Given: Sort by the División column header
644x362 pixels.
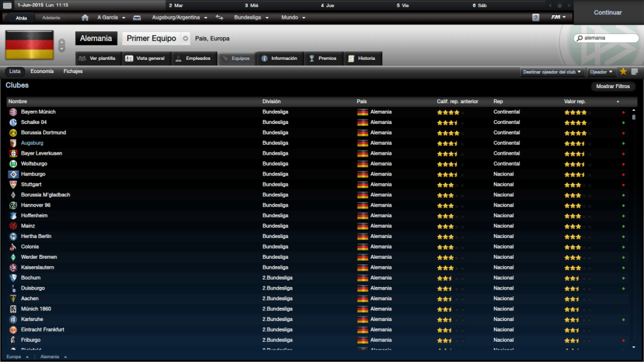Looking at the screenshot, I should click(271, 101).
